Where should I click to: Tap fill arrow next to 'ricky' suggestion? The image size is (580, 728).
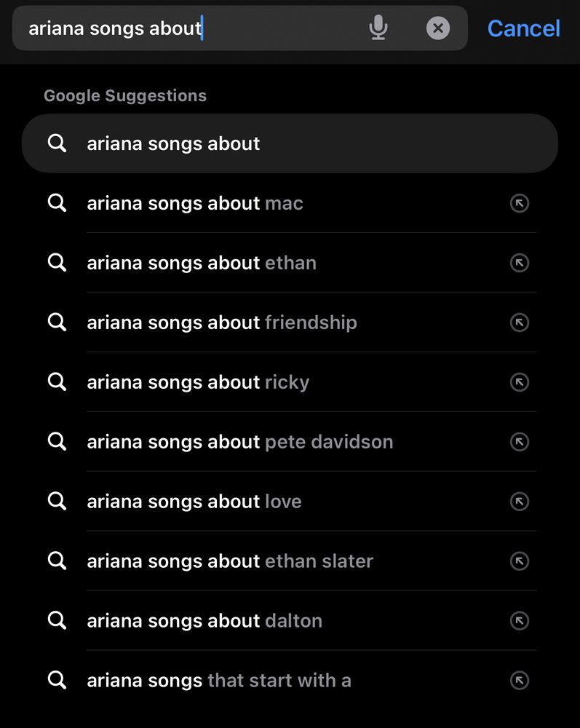[519, 382]
